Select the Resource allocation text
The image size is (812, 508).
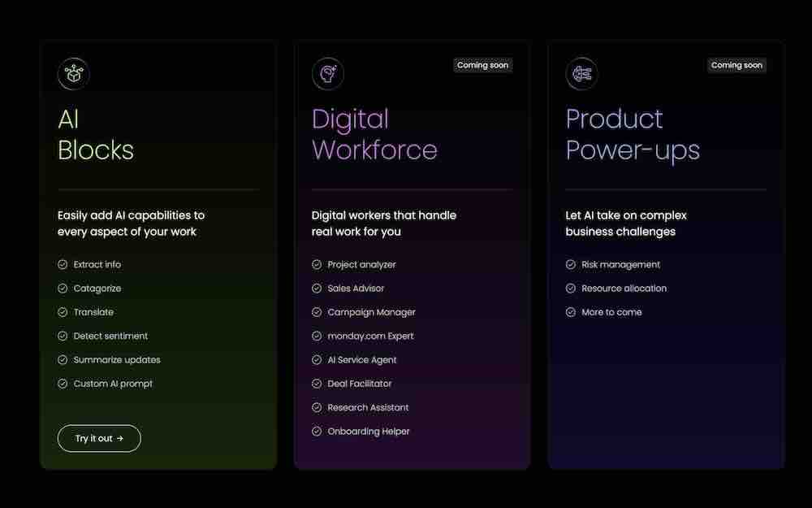coord(624,289)
